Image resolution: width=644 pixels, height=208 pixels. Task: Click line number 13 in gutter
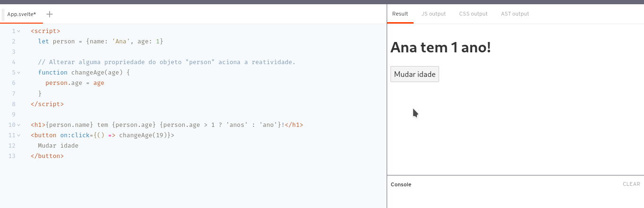click(12, 156)
